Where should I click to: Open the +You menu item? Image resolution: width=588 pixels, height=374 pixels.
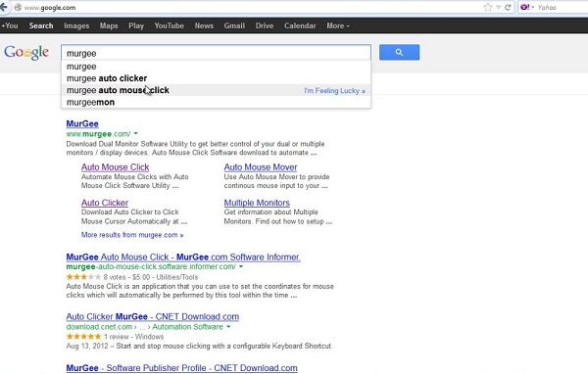(10, 25)
